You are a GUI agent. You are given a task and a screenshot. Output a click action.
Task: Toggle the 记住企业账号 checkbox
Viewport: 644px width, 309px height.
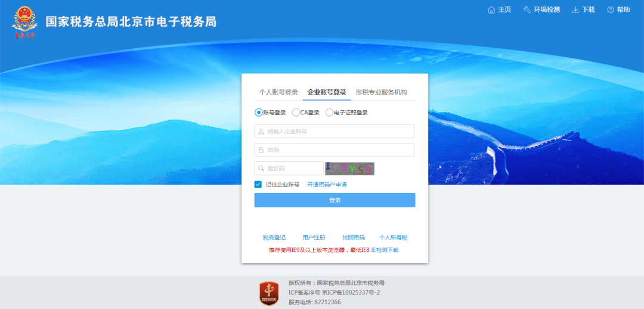(x=258, y=185)
